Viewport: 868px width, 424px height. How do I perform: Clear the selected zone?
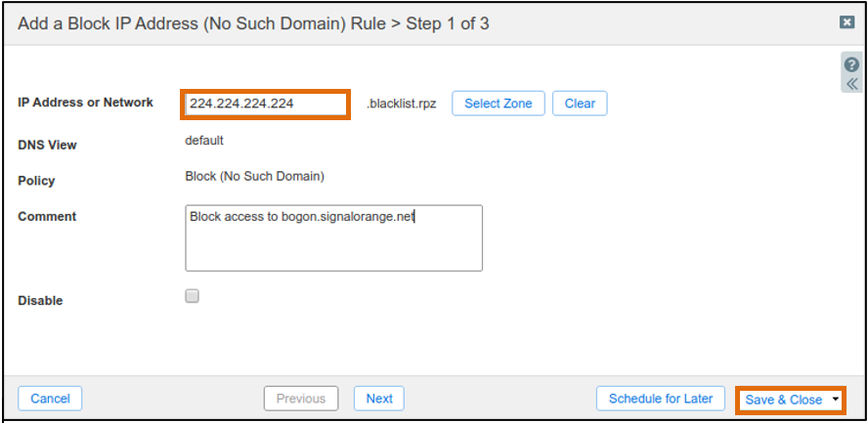click(x=580, y=104)
